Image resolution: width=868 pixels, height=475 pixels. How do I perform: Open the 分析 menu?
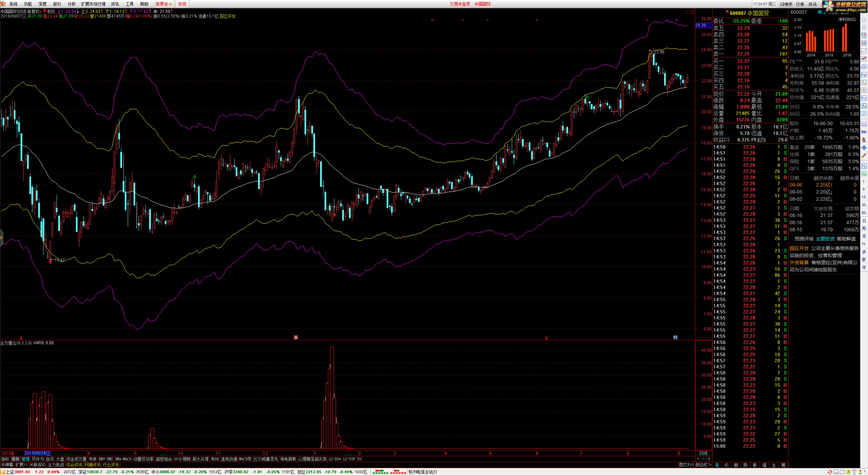[71, 4]
